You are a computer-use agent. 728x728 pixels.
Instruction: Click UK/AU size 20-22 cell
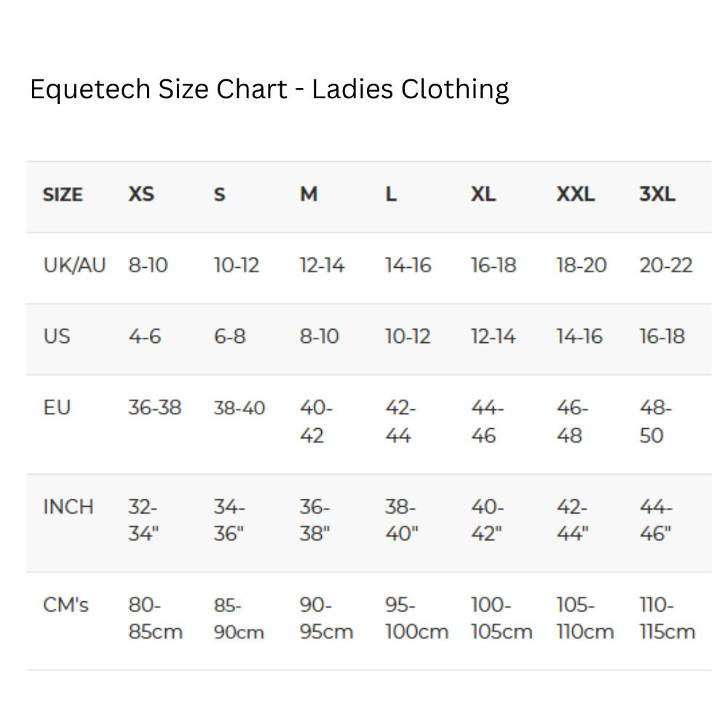click(665, 266)
